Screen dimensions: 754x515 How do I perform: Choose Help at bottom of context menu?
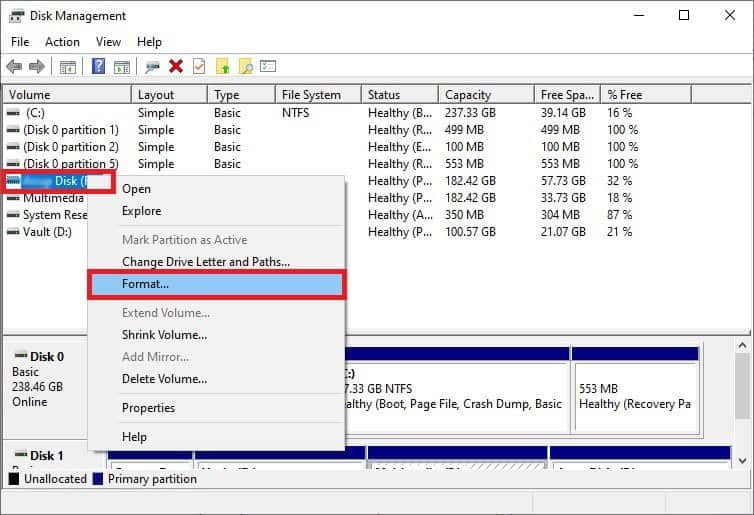pos(216,437)
